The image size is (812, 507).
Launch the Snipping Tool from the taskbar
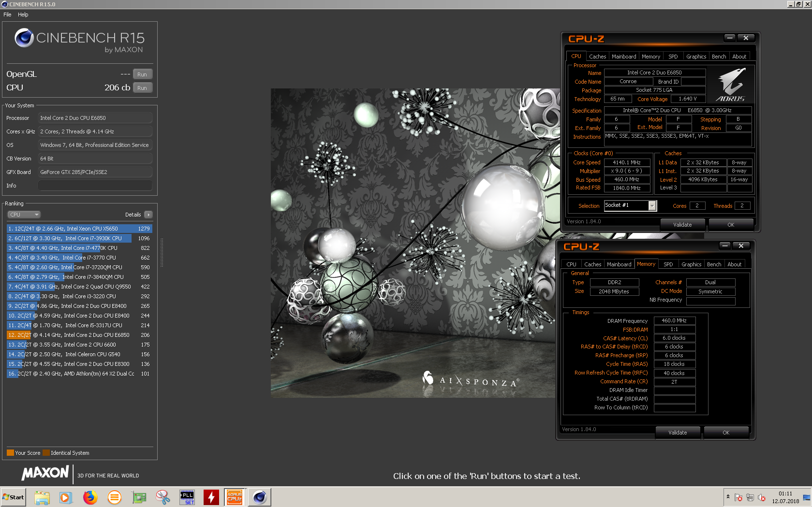pos(163,497)
